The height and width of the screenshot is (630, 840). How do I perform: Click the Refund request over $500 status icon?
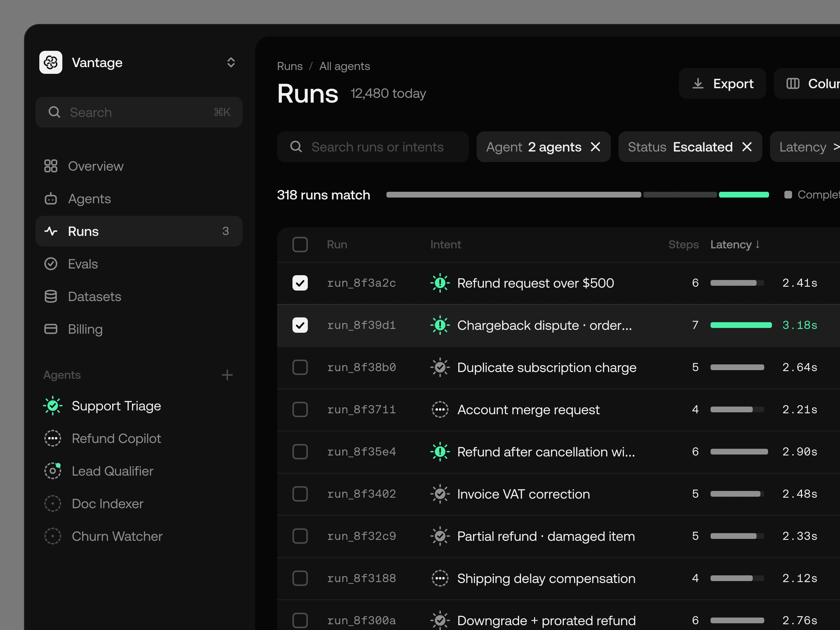coord(440,283)
